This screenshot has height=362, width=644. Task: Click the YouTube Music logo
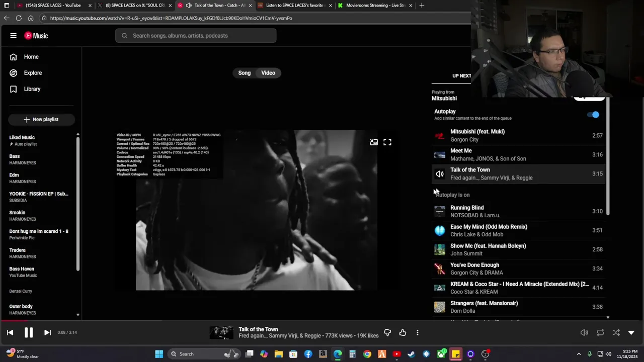tap(36, 36)
